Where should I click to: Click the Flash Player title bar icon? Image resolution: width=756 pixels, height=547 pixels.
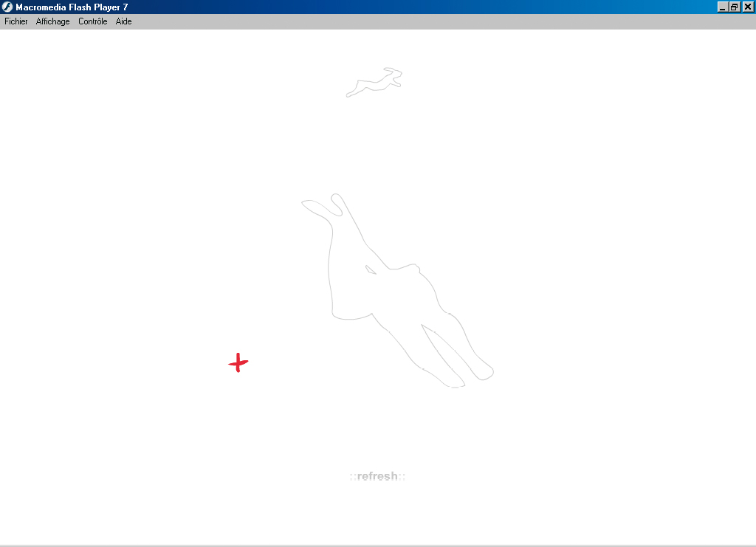pyautogui.click(x=7, y=7)
